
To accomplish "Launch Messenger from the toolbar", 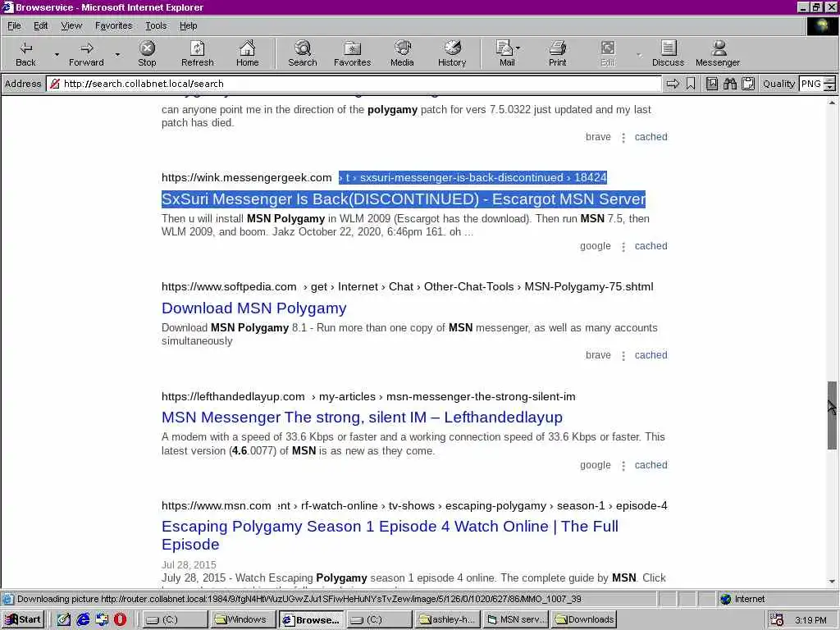I will click(717, 53).
